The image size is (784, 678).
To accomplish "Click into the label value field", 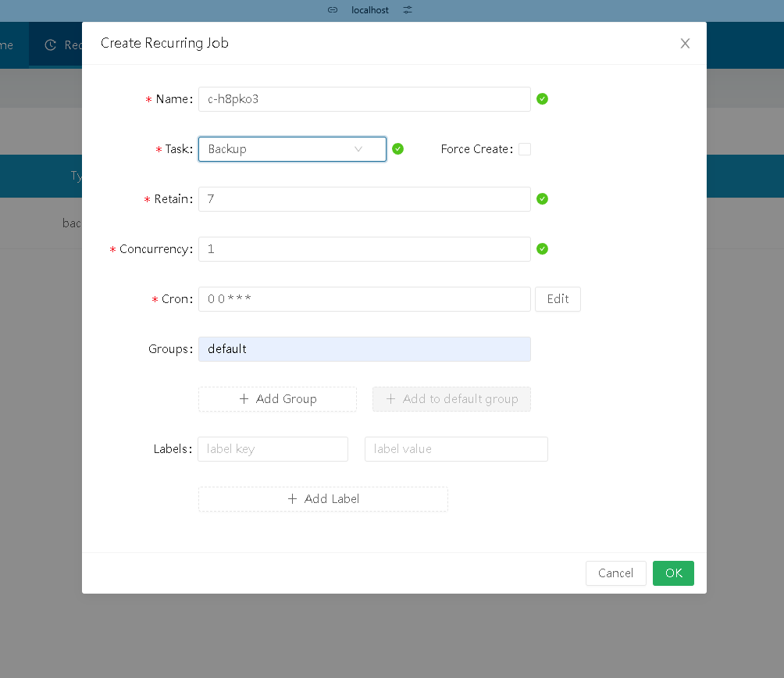I will click(x=456, y=449).
